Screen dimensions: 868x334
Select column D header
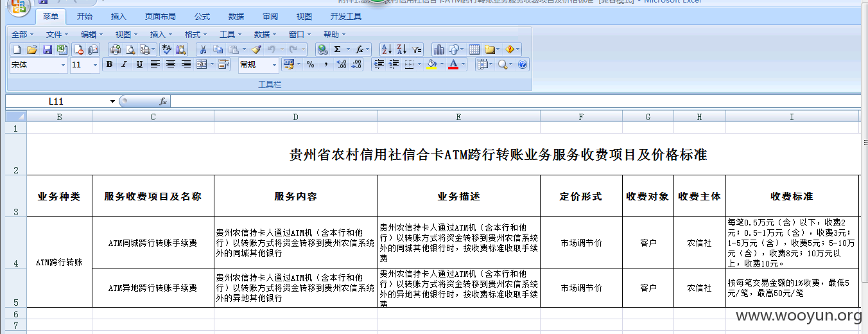(x=295, y=116)
